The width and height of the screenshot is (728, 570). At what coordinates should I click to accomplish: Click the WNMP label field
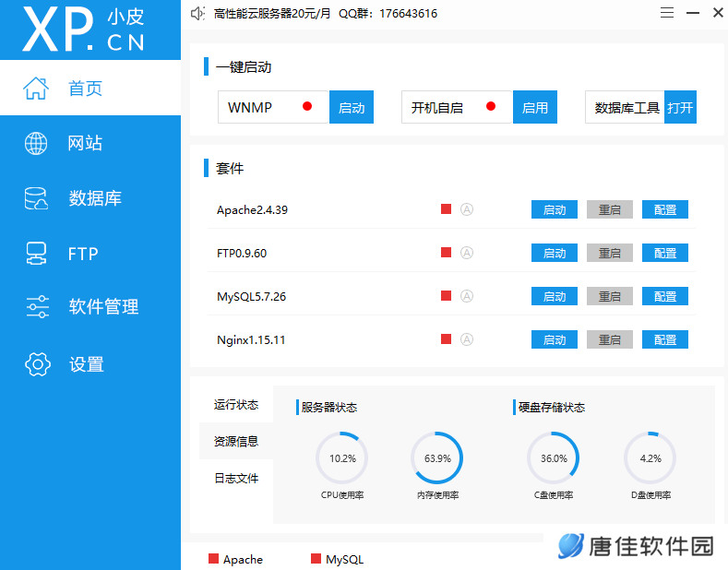click(x=273, y=107)
